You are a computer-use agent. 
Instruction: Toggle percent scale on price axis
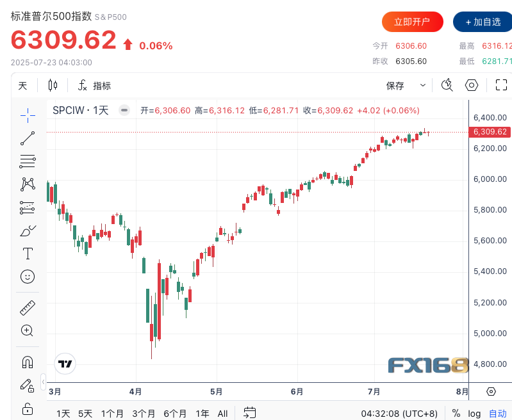coord(456,414)
